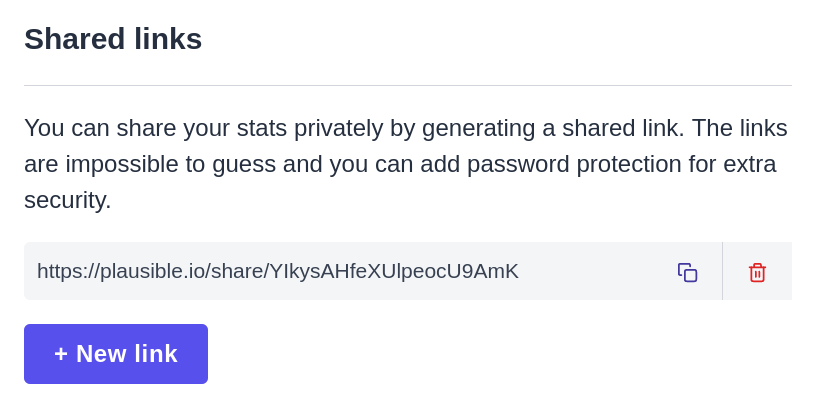Remove the YIkysAHfeXUlpeocU9AmK link

coord(757,272)
